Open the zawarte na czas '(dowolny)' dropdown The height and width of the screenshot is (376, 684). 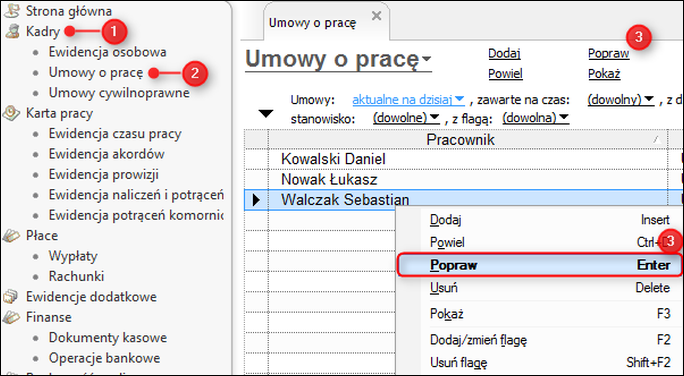coord(620,100)
